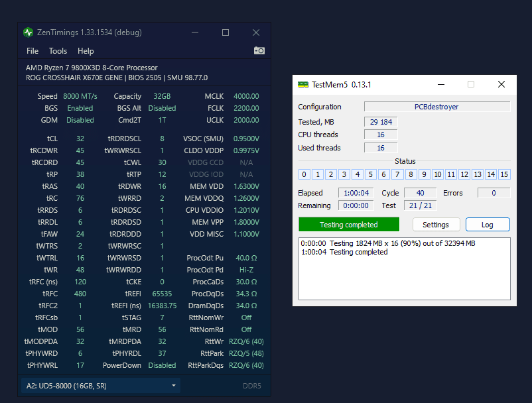Click the Remaining time 0:00:00 field
Screen dimensions: 532x403
click(356, 205)
